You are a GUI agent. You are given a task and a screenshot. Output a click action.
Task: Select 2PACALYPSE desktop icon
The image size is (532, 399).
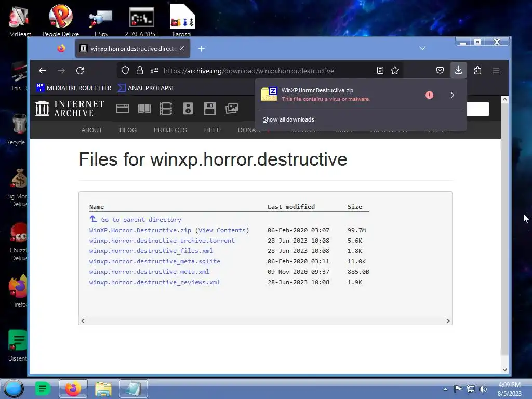(141, 20)
